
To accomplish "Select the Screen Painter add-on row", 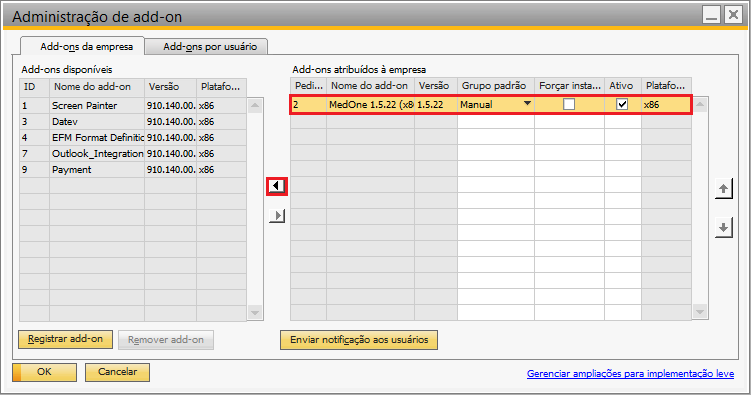I will [x=133, y=106].
